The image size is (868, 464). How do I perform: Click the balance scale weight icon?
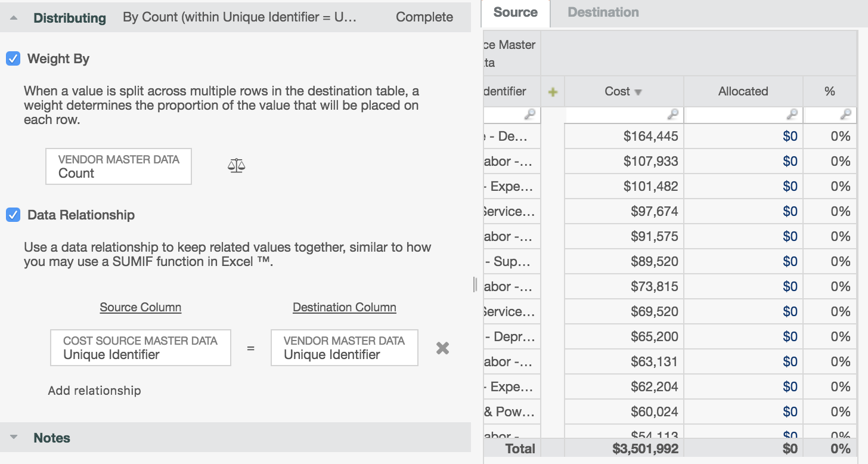coord(237,166)
